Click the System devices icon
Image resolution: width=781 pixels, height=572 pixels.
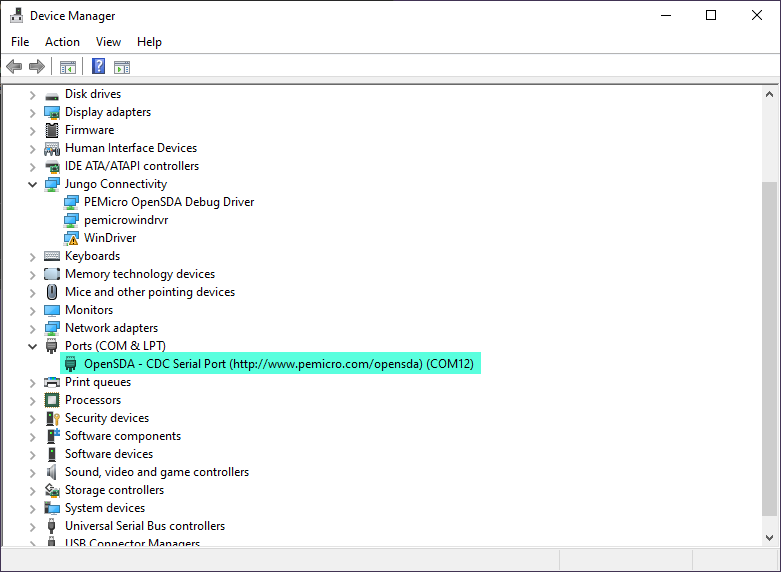click(52, 508)
